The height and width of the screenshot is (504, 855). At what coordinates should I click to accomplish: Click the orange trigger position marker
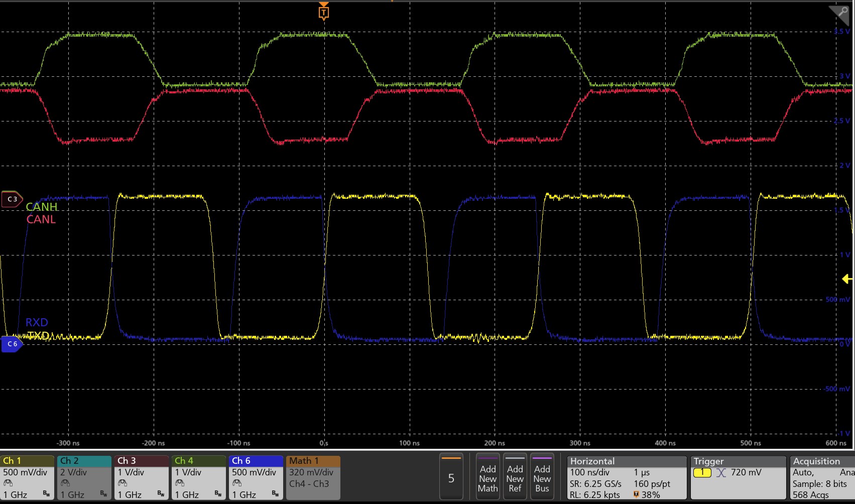[324, 12]
